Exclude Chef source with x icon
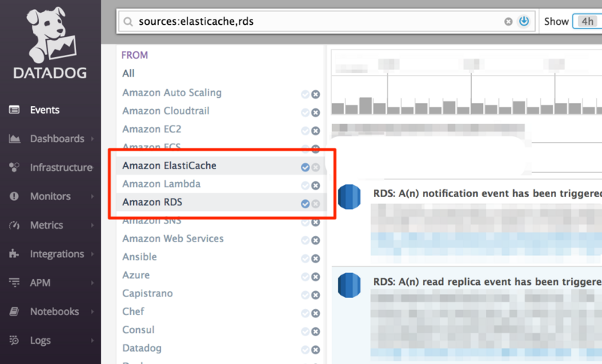 coord(315,314)
